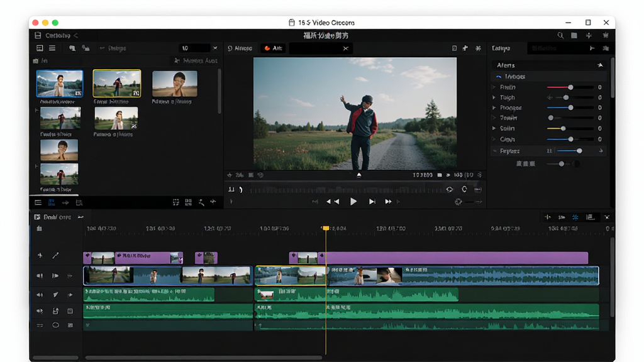Click the dashed-frame icon in lower media toolbar
This screenshot has width=644, height=362.
(x=176, y=202)
